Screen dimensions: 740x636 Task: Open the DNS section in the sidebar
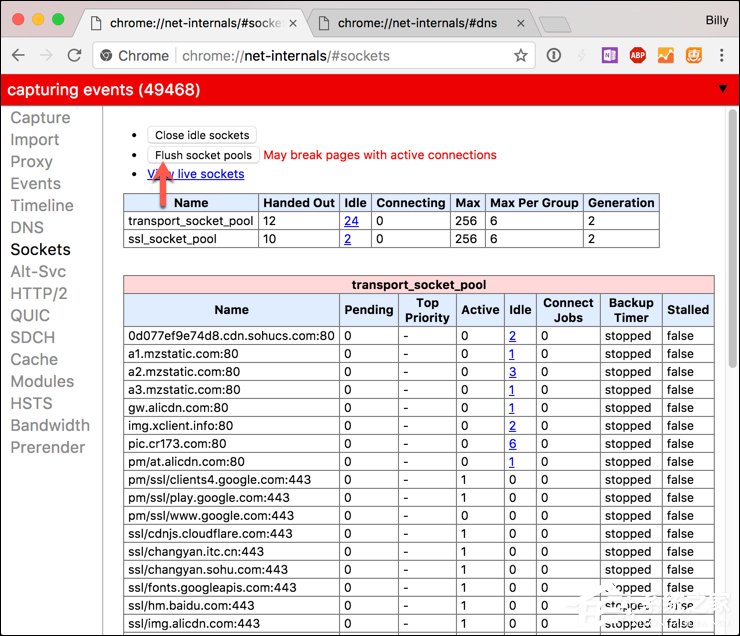point(27,227)
